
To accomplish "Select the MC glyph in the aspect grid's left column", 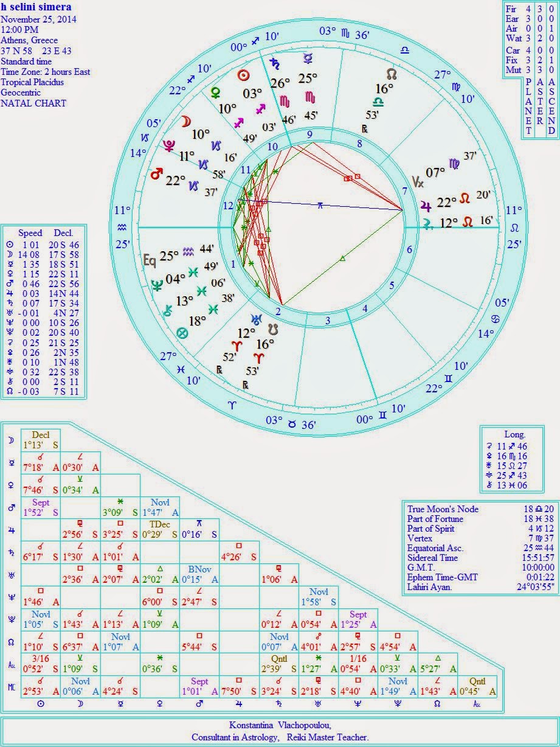I will pyautogui.click(x=11, y=686).
